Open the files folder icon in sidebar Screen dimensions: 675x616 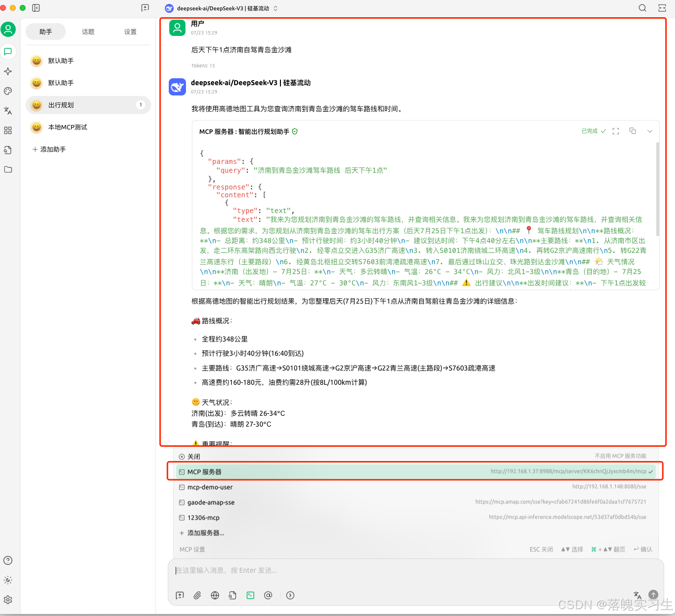(8, 170)
